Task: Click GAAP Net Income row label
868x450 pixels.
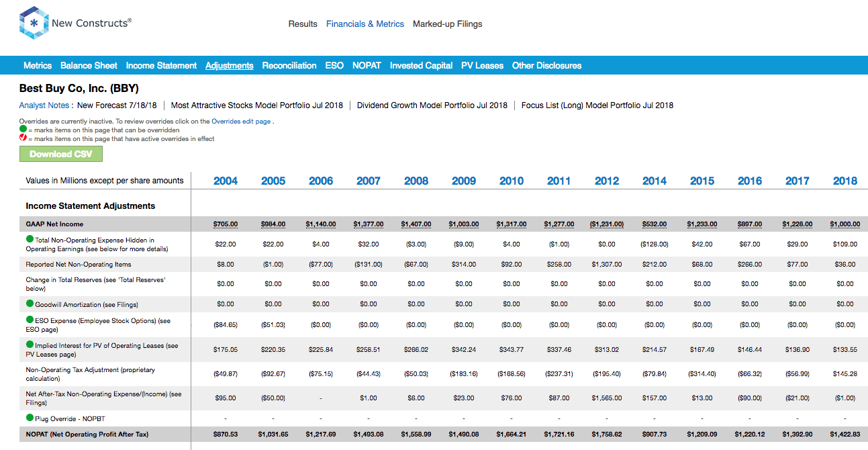Action: pos(54,224)
